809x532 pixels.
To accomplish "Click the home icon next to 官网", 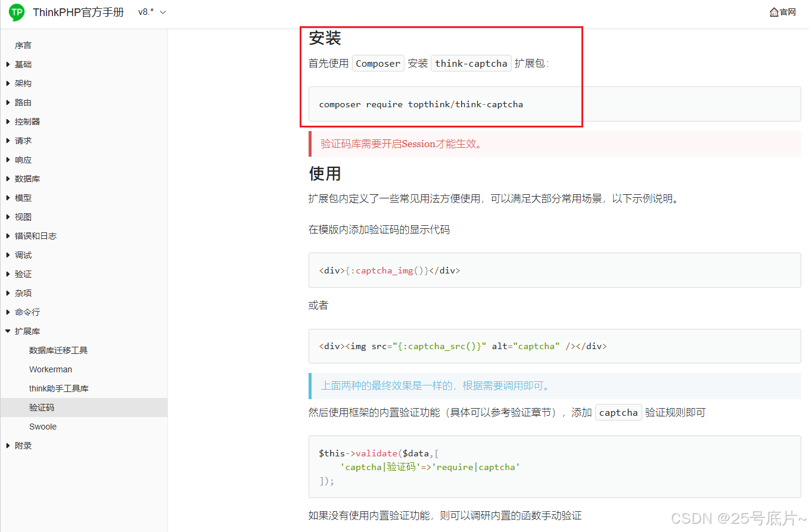I will point(774,12).
